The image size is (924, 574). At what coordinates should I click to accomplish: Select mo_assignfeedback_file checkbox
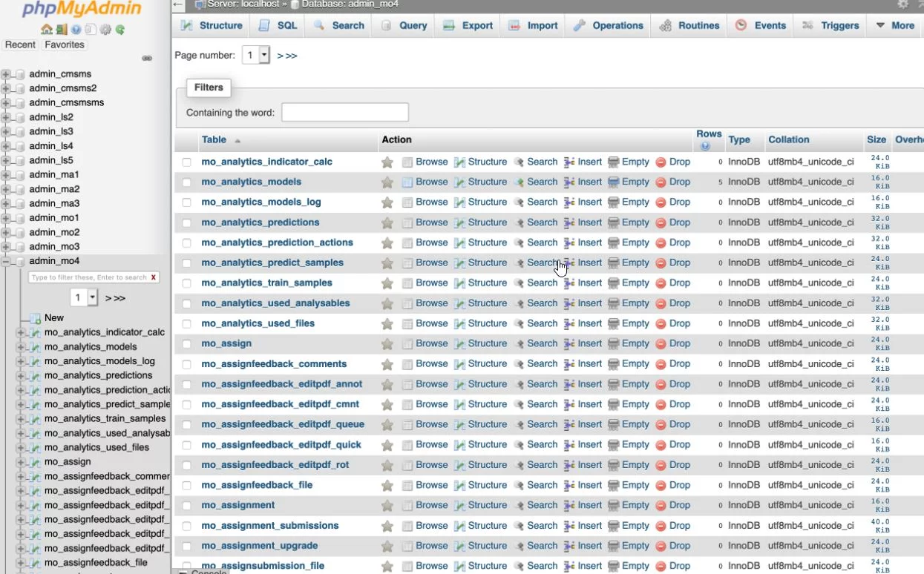[186, 486]
